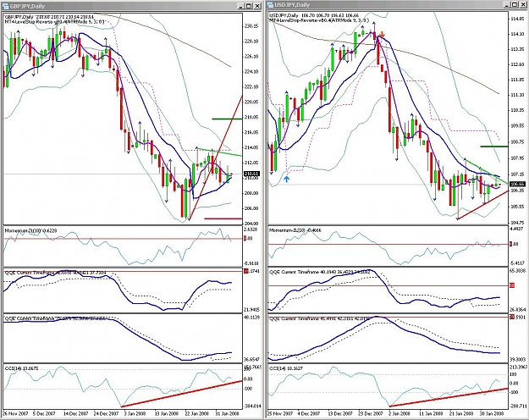Select the blue up arrow on USDJPY chart

pyautogui.click(x=286, y=179)
